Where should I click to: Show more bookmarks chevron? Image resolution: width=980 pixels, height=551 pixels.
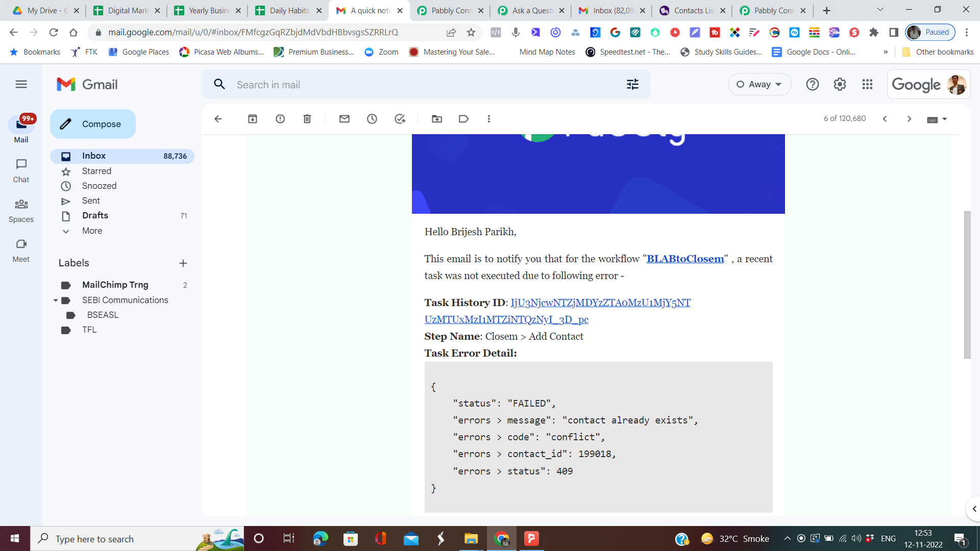(886, 52)
